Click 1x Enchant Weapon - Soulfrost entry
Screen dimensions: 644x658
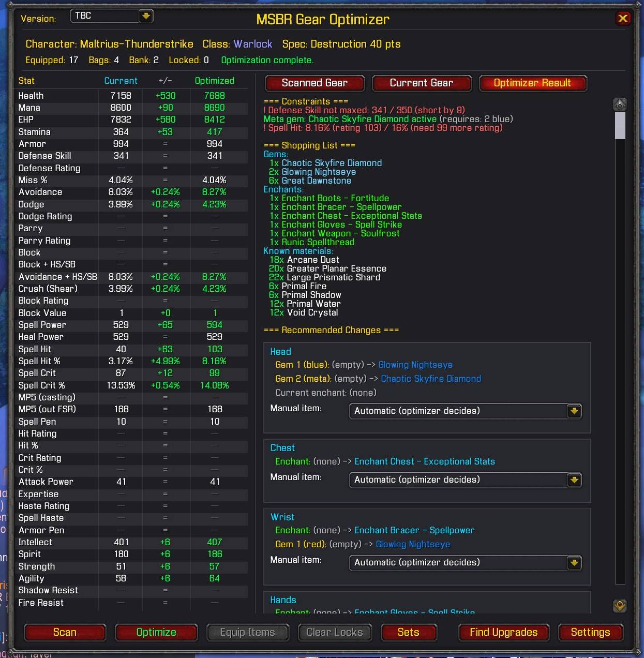tap(335, 233)
